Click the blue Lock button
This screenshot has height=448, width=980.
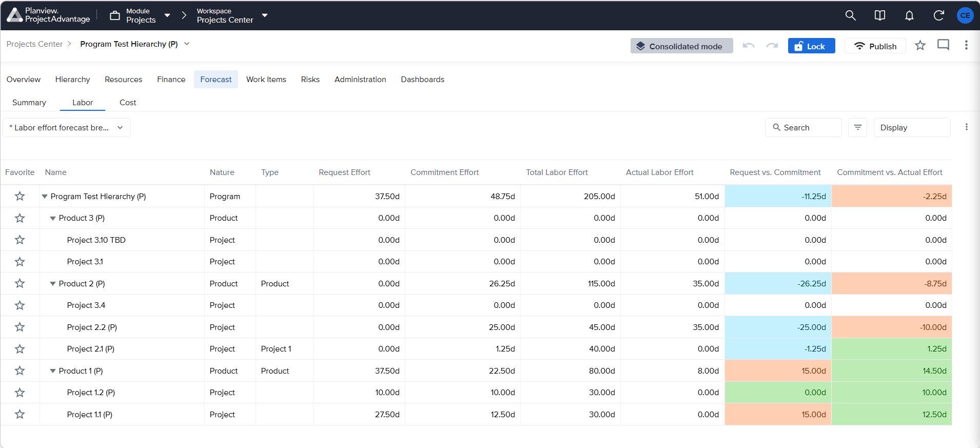tap(811, 46)
